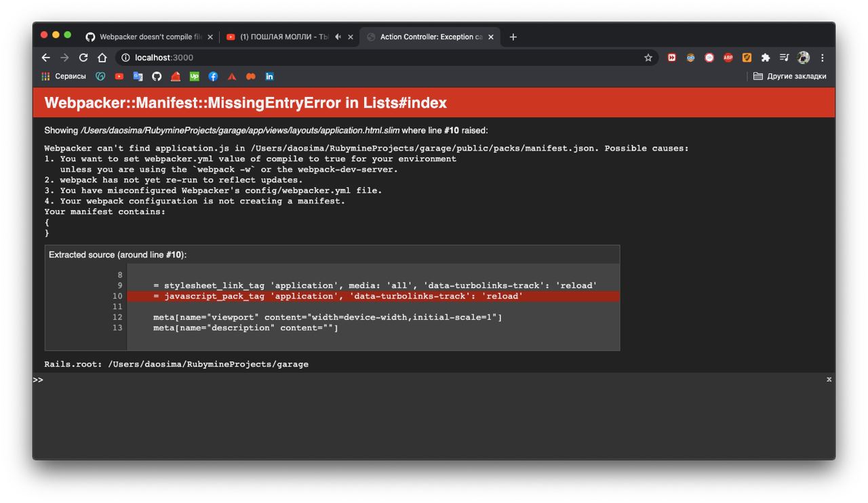Close the web console with x
Viewport: 868px width, 503px height.
tap(829, 380)
